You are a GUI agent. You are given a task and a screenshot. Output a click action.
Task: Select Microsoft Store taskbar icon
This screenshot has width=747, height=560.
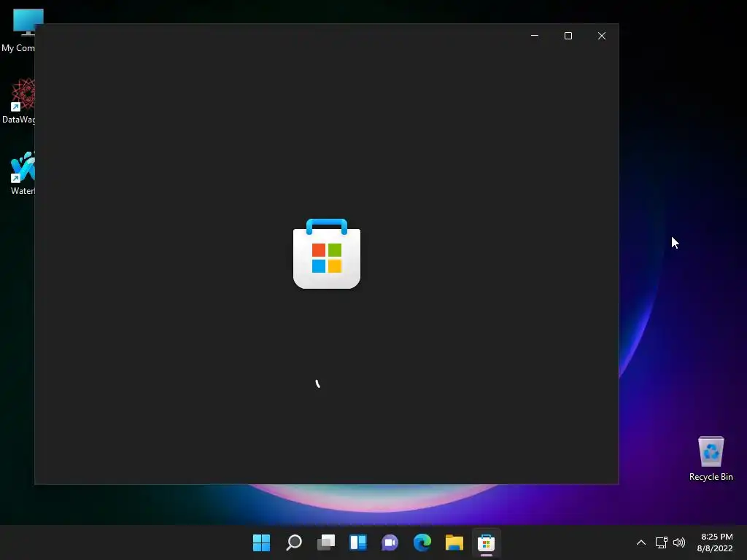click(x=486, y=542)
